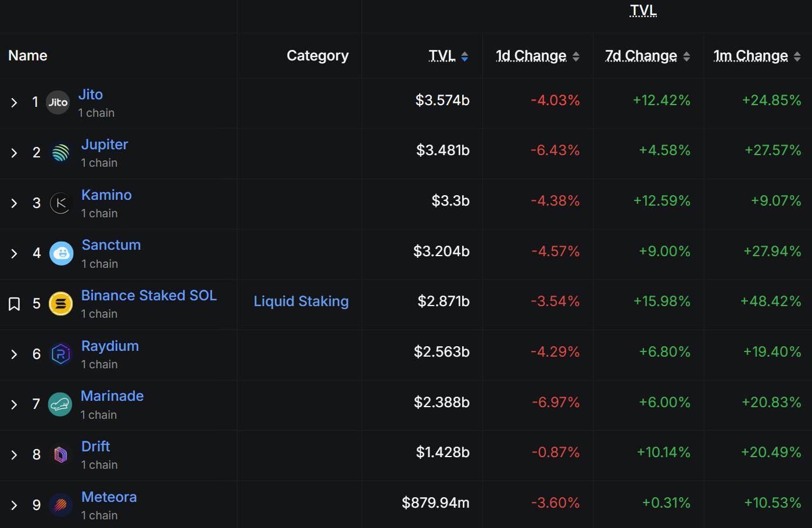Bookmark Binance Staked SOL
The width and height of the screenshot is (812, 528).
(15, 304)
